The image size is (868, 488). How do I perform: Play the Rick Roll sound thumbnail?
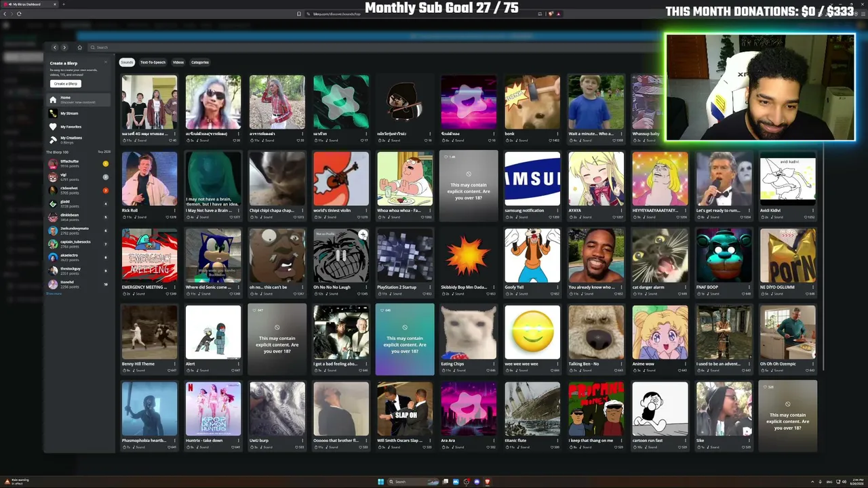149,178
